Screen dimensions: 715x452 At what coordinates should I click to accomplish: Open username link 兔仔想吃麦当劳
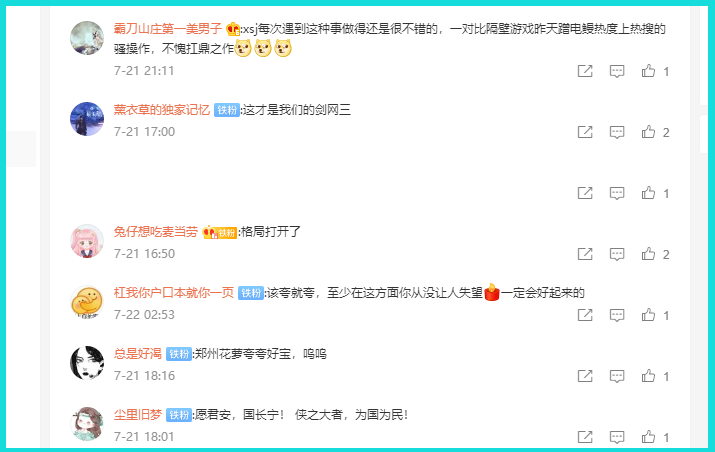pyautogui.click(x=155, y=232)
